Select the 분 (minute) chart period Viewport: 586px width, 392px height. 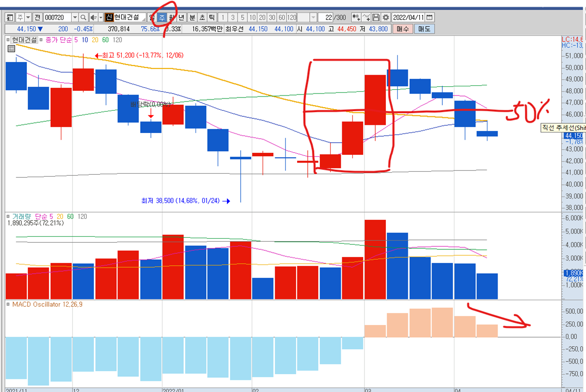[192, 18]
